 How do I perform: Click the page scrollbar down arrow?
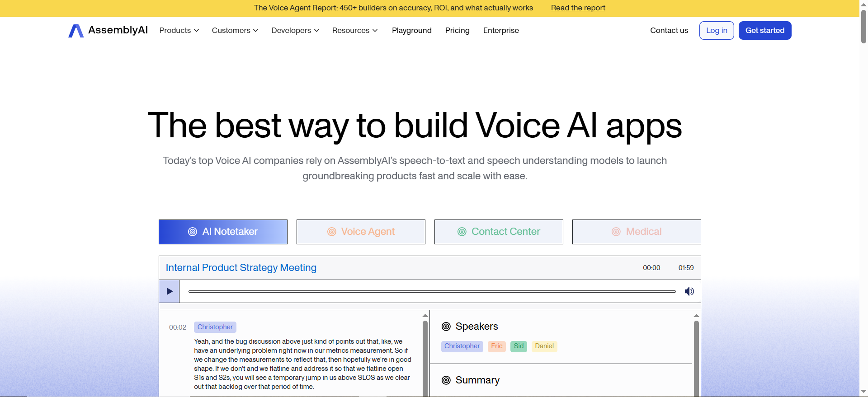coord(863,392)
